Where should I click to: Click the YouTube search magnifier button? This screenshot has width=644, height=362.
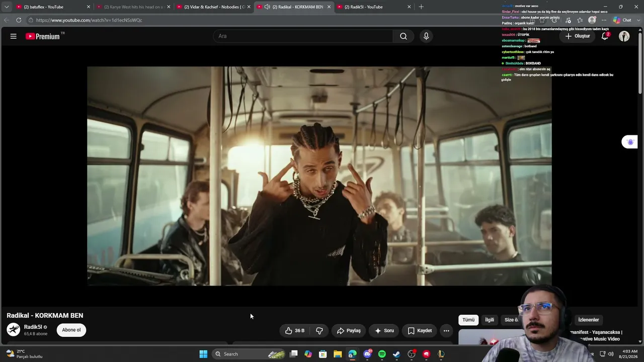(404, 36)
